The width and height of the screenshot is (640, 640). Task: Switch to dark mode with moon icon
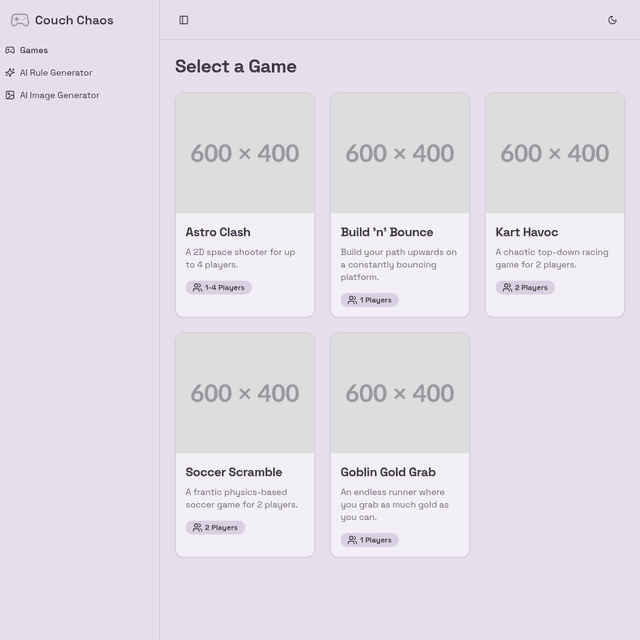pyautogui.click(x=612, y=20)
